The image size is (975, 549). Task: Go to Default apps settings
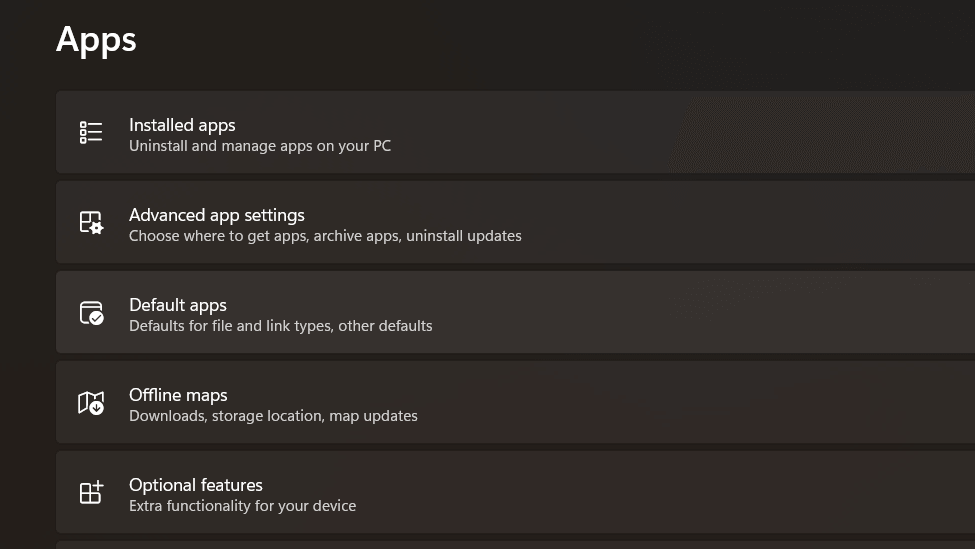[177, 305]
